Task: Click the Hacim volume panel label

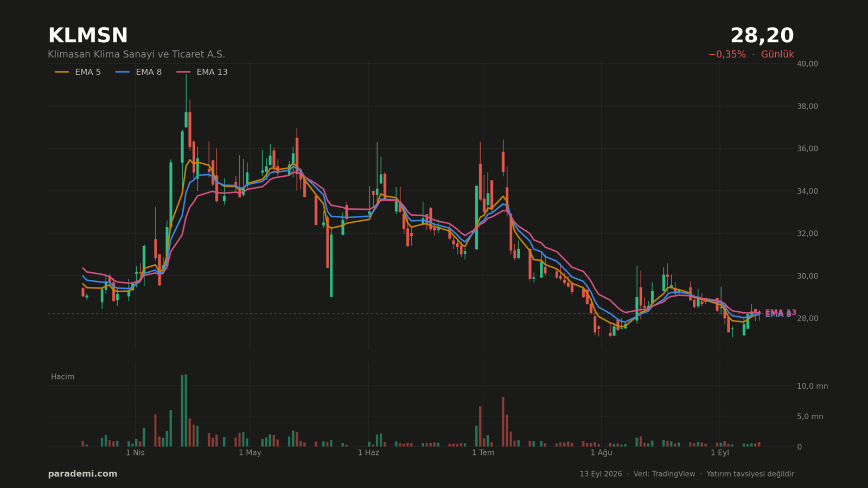Action: click(63, 377)
